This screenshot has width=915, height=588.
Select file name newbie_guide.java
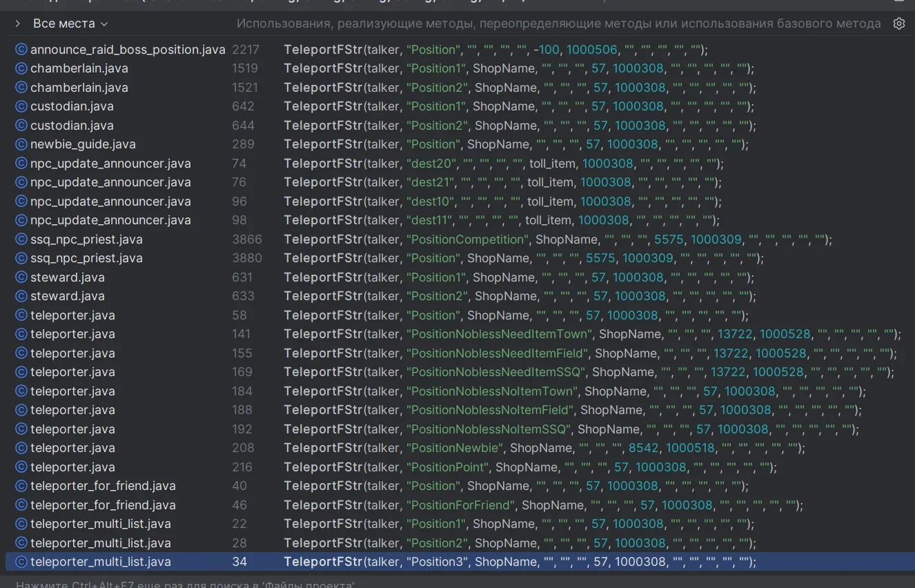coord(83,144)
